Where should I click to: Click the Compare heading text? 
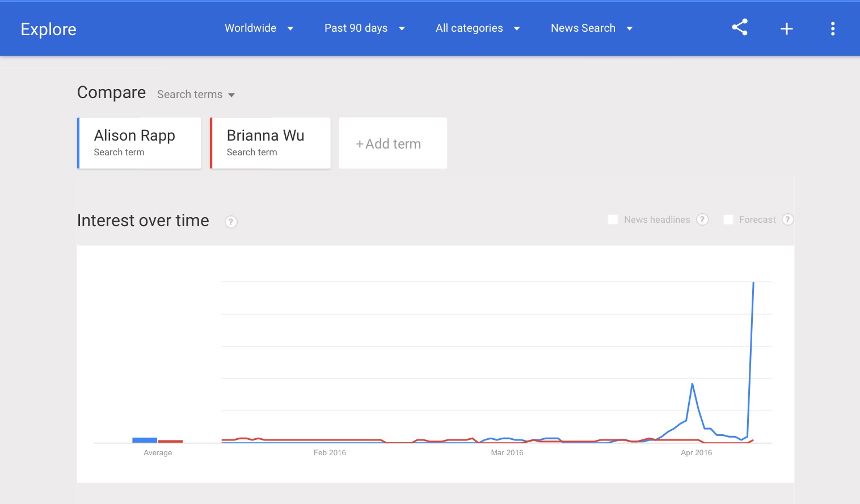(x=111, y=92)
